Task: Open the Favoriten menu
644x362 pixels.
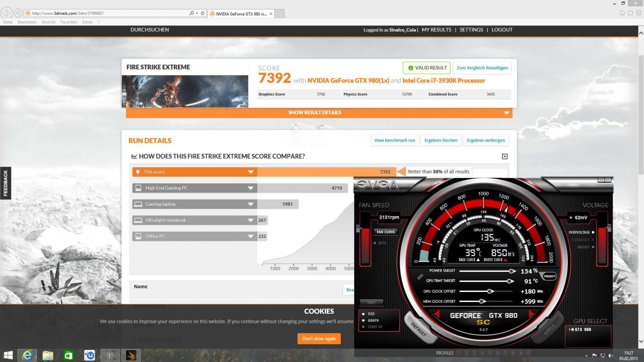Action: pos(69,22)
